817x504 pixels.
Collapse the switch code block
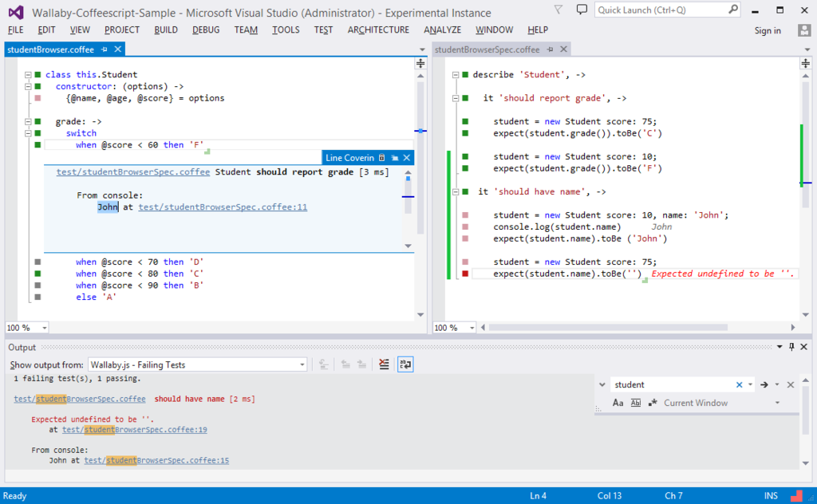click(28, 133)
